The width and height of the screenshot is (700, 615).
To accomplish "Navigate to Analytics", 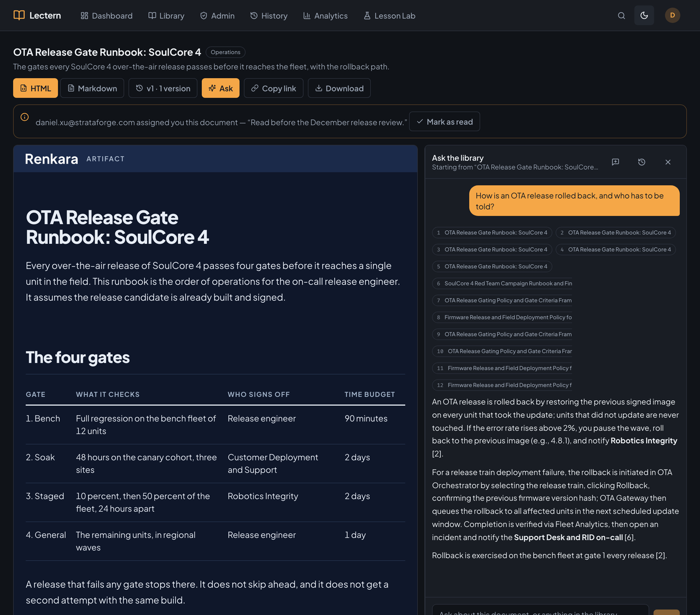I will (x=325, y=16).
